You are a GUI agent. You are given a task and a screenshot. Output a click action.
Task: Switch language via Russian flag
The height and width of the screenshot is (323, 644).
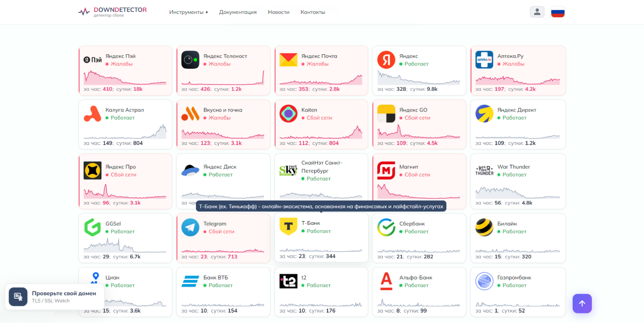click(x=558, y=12)
